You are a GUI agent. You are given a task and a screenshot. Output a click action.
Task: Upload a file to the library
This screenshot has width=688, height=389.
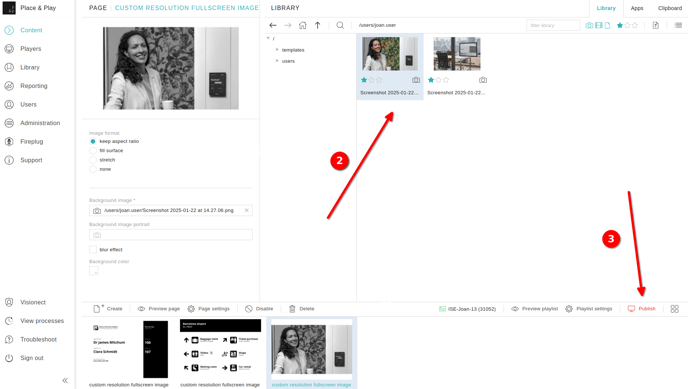tap(656, 25)
